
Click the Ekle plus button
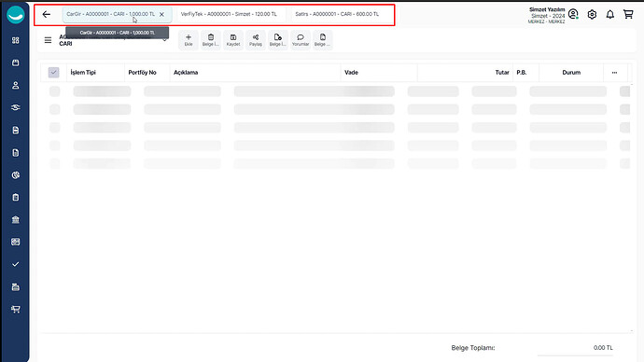[189, 40]
